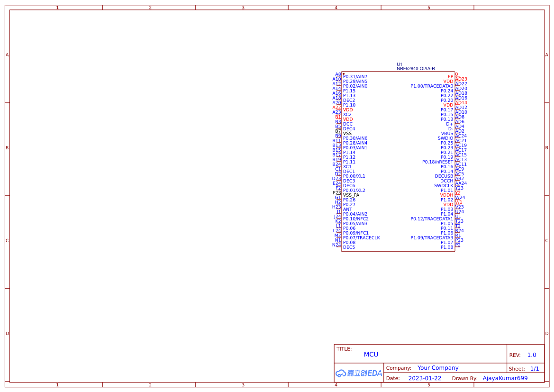Click the MCU title text field
The height and width of the screenshot is (392, 554).
pyautogui.click(x=371, y=354)
